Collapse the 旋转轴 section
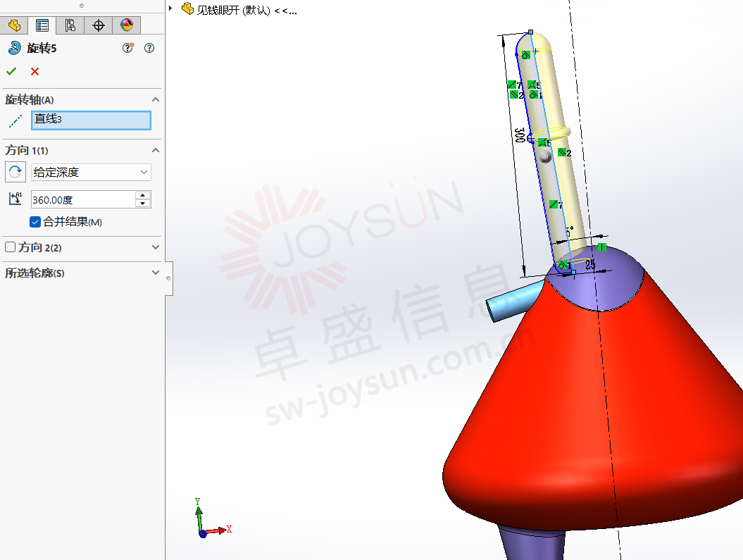Viewport: 743px width, 560px height. click(156, 100)
